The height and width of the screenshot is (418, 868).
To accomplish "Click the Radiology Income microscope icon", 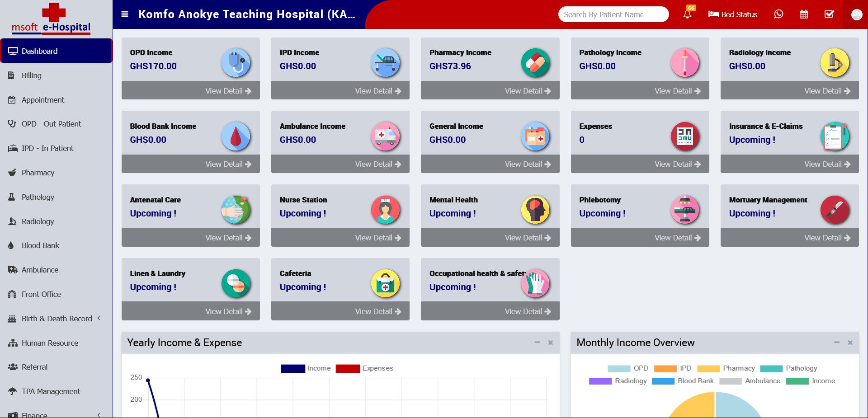I will coord(835,62).
